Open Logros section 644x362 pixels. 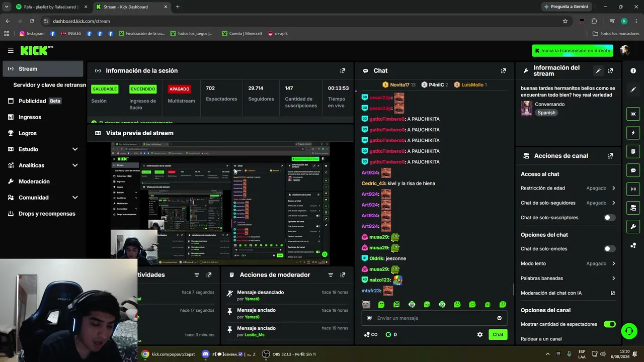[x=43, y=133]
